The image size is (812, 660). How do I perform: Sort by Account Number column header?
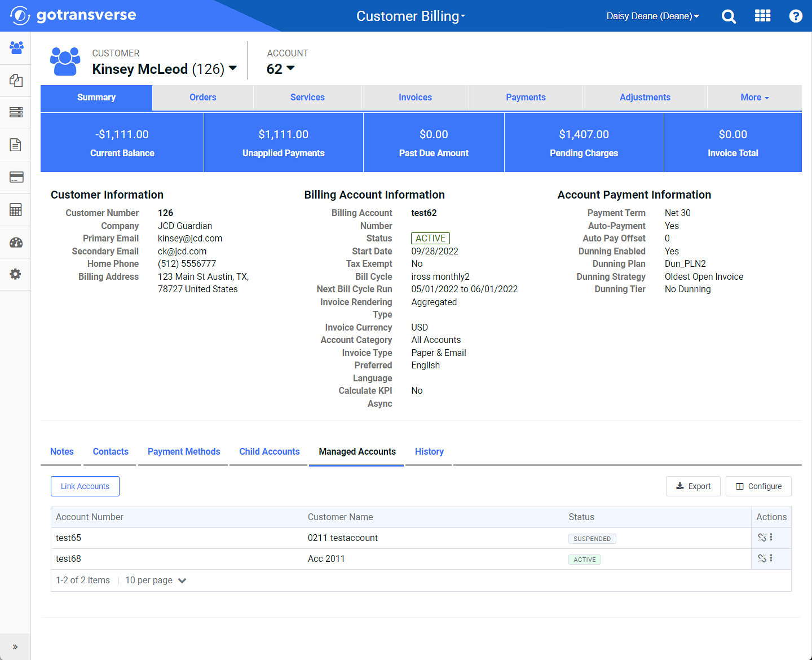[90, 517]
